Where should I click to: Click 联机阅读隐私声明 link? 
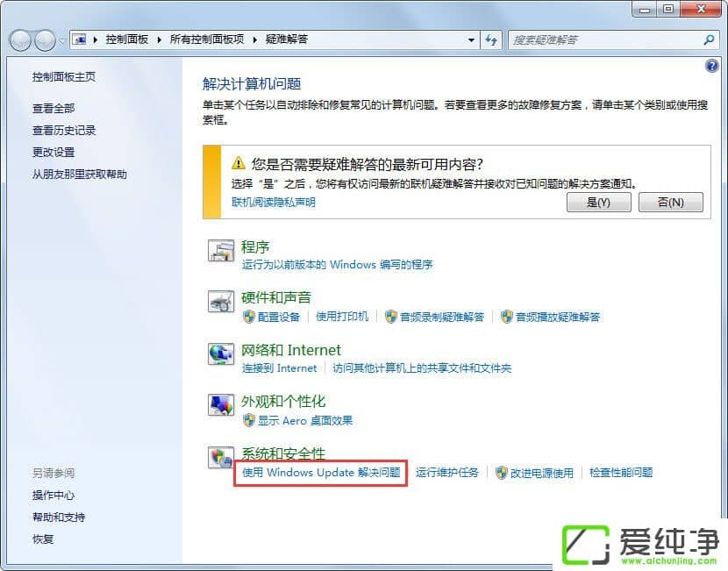(275, 203)
